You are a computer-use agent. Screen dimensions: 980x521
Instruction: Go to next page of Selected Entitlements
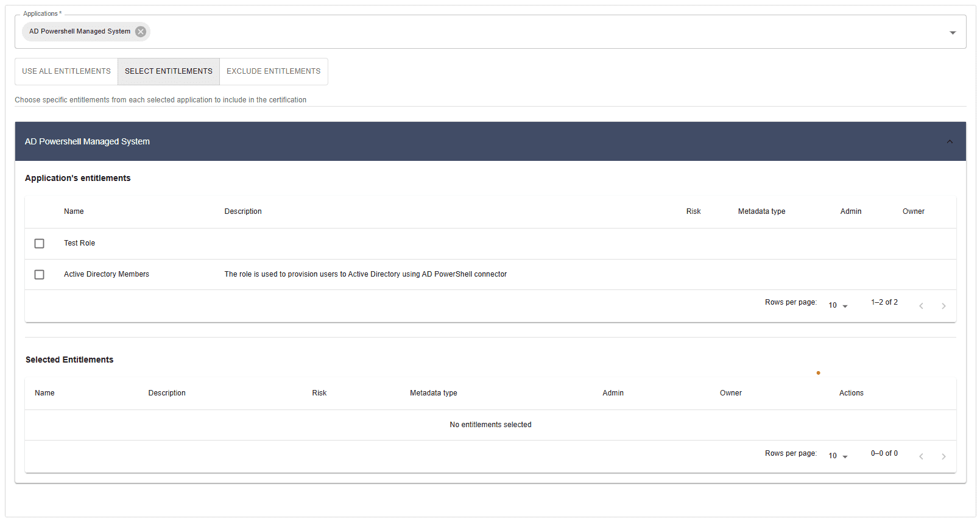point(943,456)
